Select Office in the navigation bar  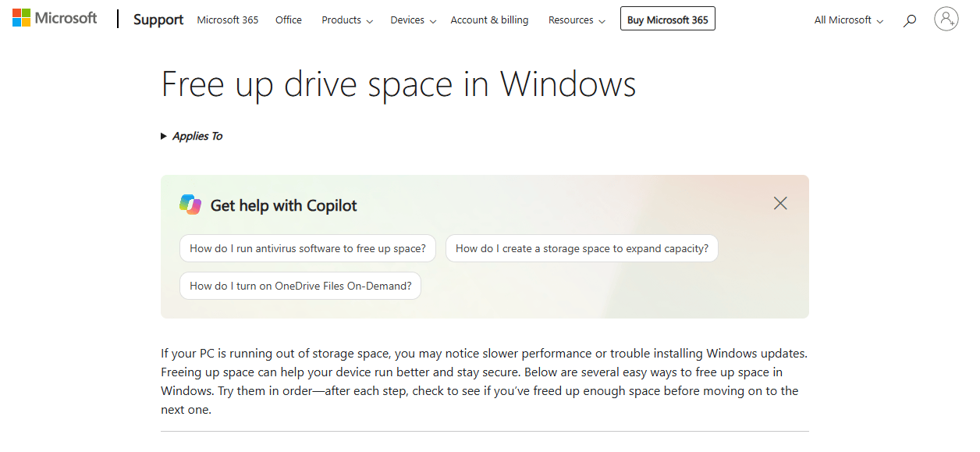pos(289,20)
